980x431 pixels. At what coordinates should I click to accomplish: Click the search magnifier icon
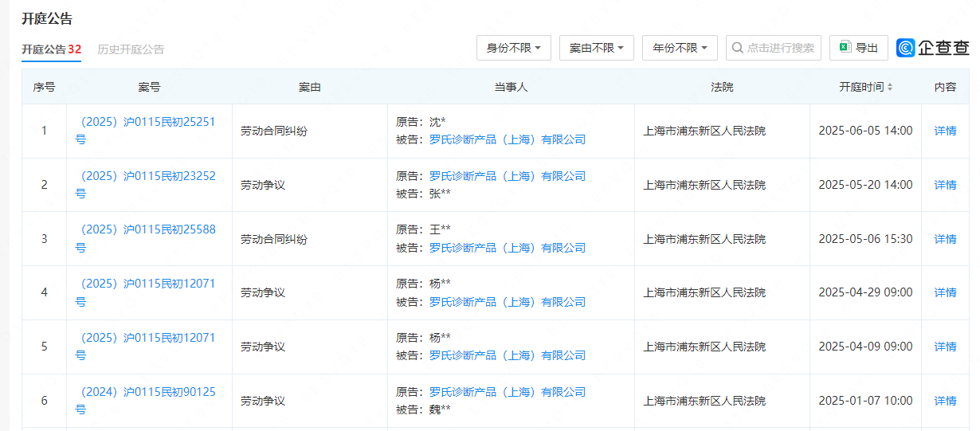click(737, 48)
